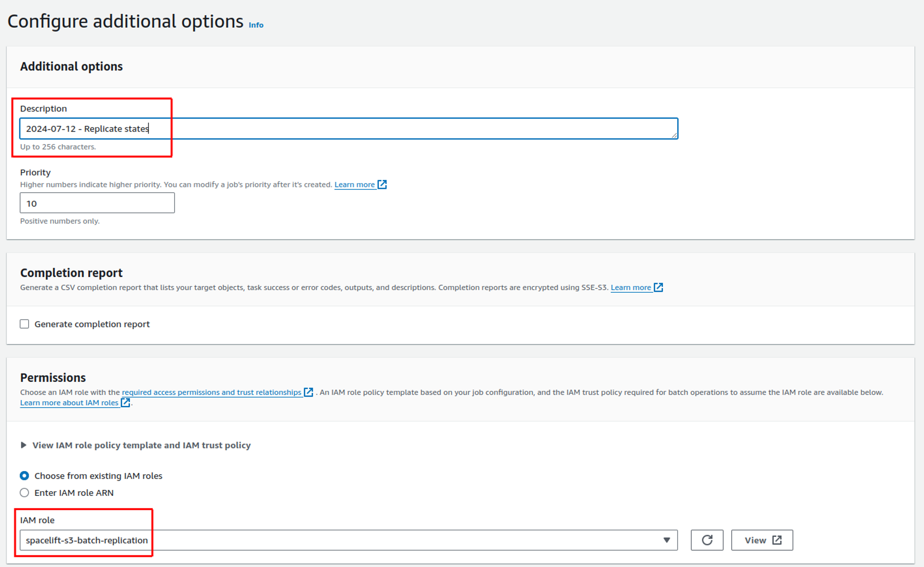Click the View button next to IAM role
Image resolution: width=924 pixels, height=567 pixels.
tap(761, 540)
